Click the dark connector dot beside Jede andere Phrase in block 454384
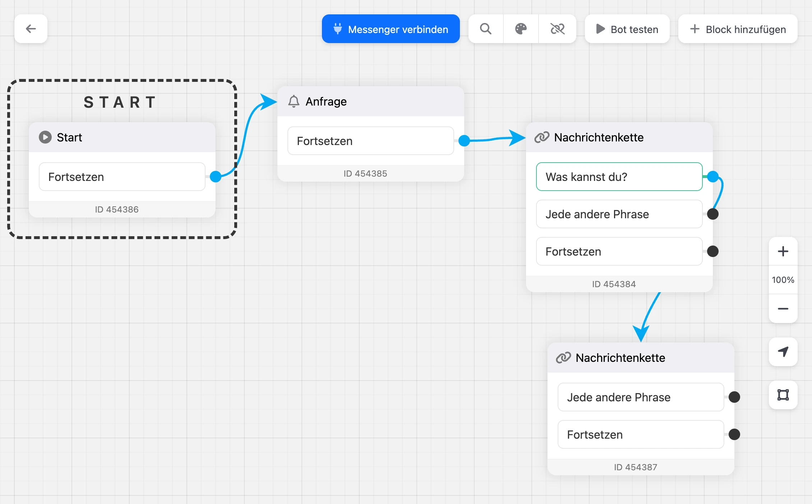This screenshot has height=504, width=812. tap(713, 214)
